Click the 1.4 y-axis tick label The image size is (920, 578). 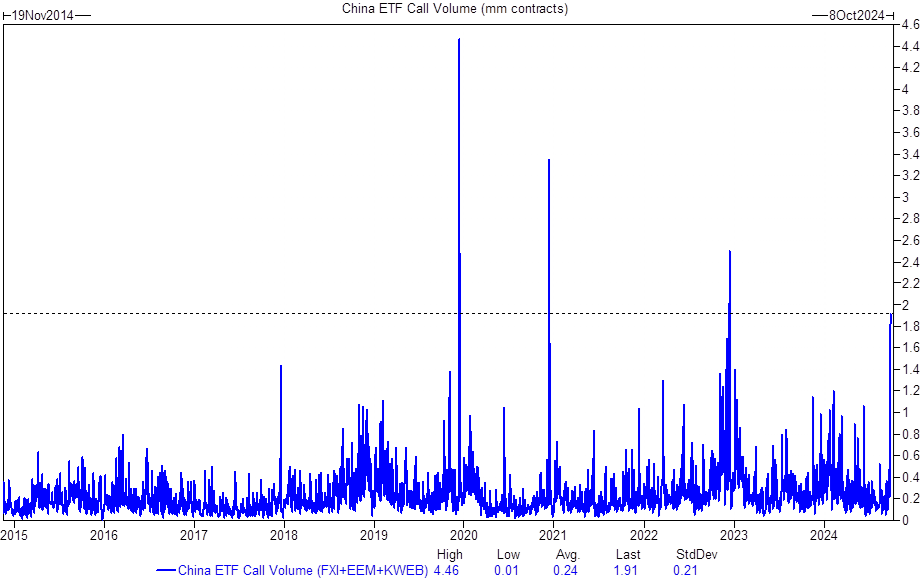pyautogui.click(x=911, y=370)
